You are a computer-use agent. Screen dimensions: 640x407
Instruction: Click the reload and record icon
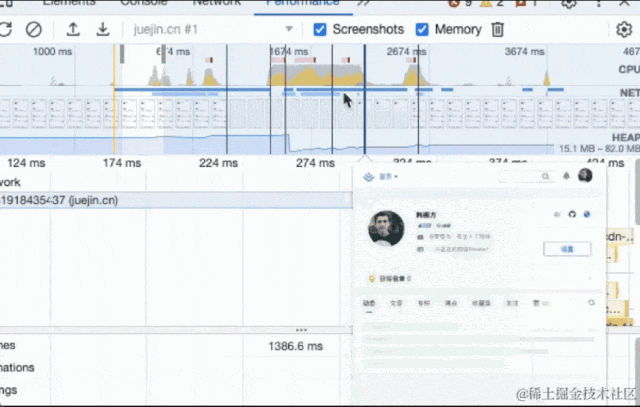coord(5,29)
